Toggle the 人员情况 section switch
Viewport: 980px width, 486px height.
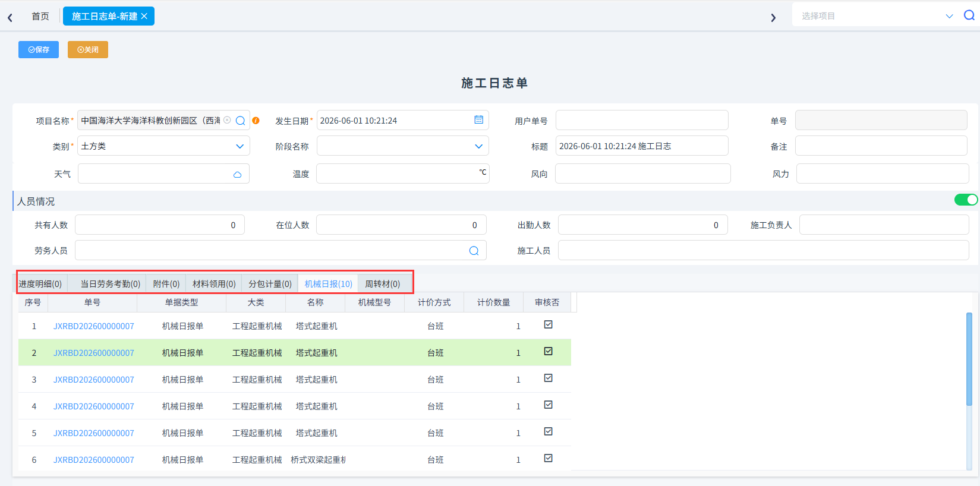[x=966, y=200]
